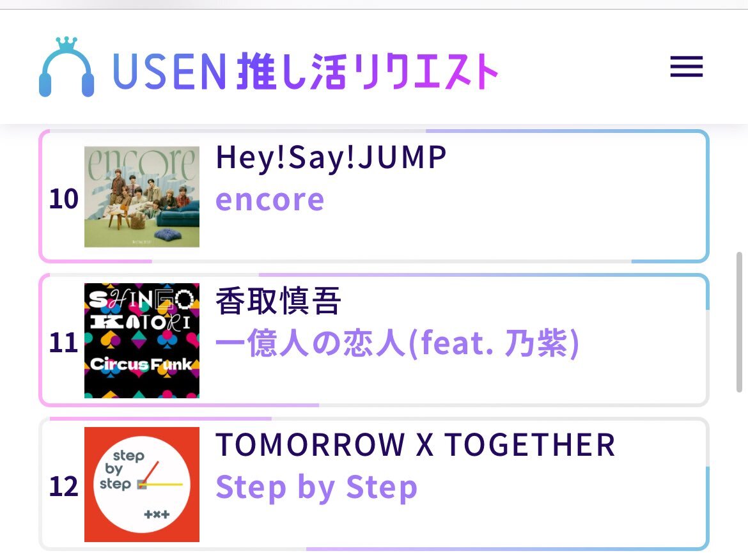The image size is (748, 560).
Task: Open the Shingo Katori Circus Funk cover
Action: 142,341
